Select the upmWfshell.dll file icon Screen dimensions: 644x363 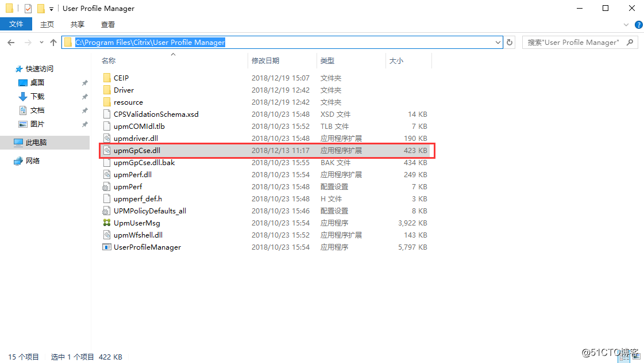coord(107,235)
